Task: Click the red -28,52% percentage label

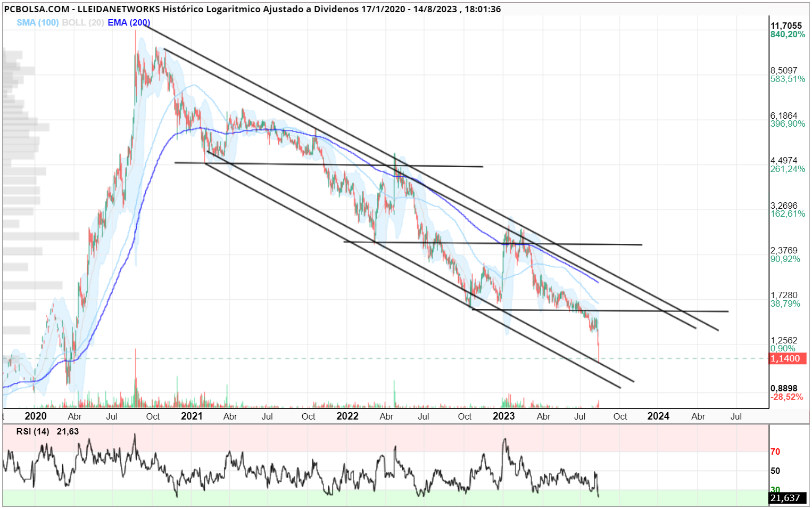Action: 786,397
